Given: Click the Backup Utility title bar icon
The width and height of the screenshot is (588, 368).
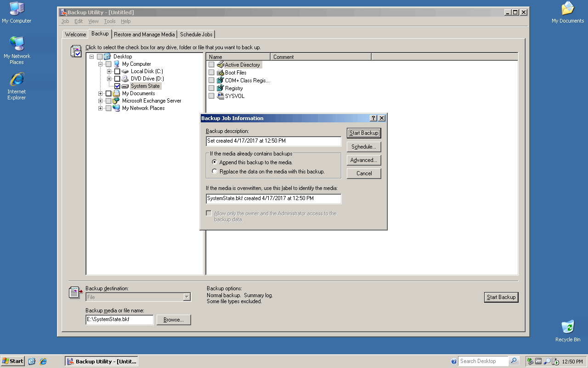Looking at the screenshot, I should coord(63,12).
